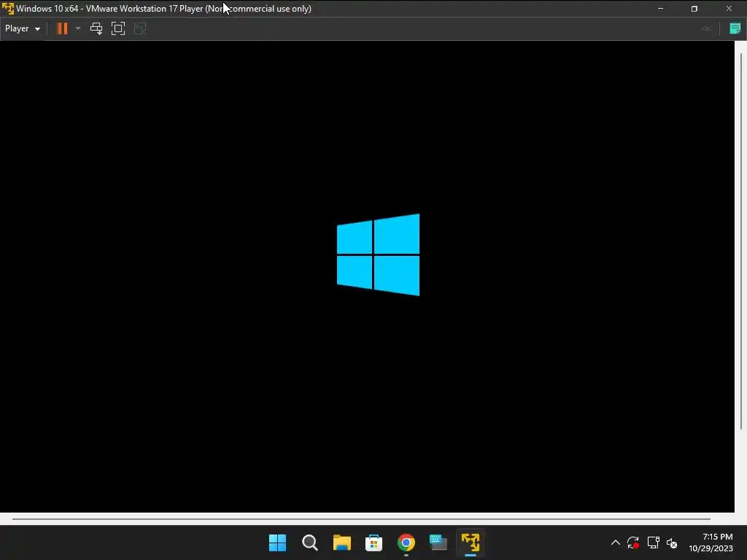Open network status tray icon
747x560 pixels.
tap(653, 542)
